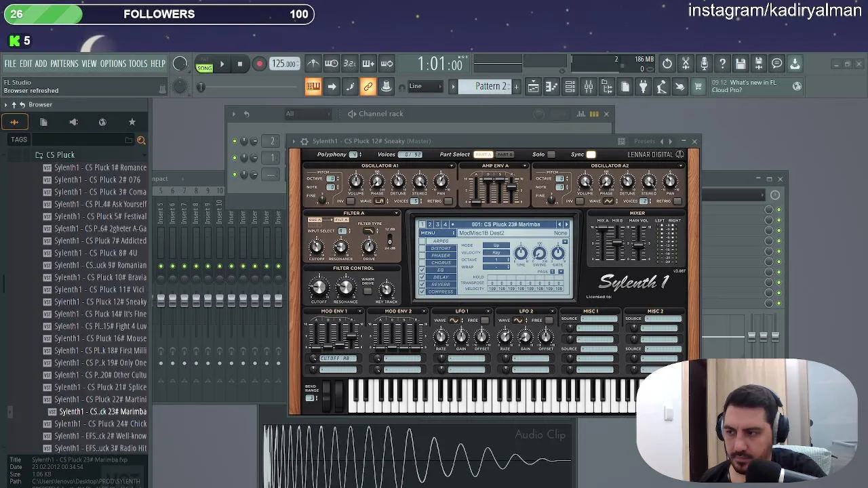Click the help question mark icon
The image size is (868, 488).
point(722,64)
